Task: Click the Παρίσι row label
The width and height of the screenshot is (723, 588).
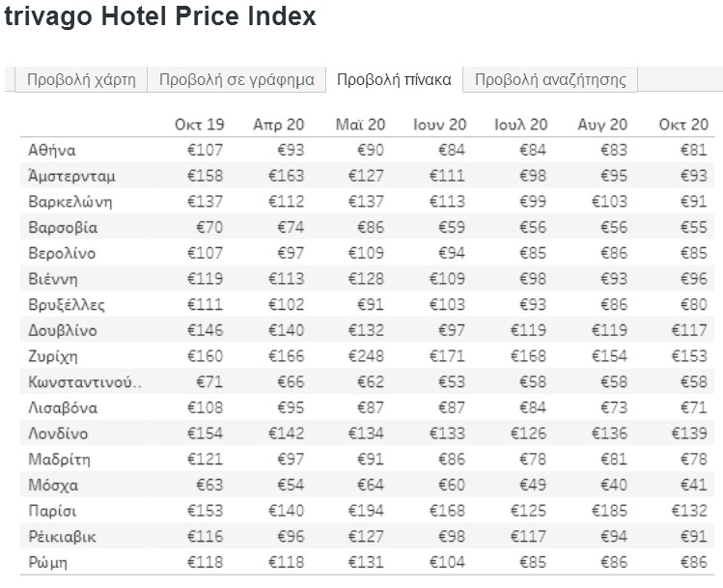Action: point(52,511)
